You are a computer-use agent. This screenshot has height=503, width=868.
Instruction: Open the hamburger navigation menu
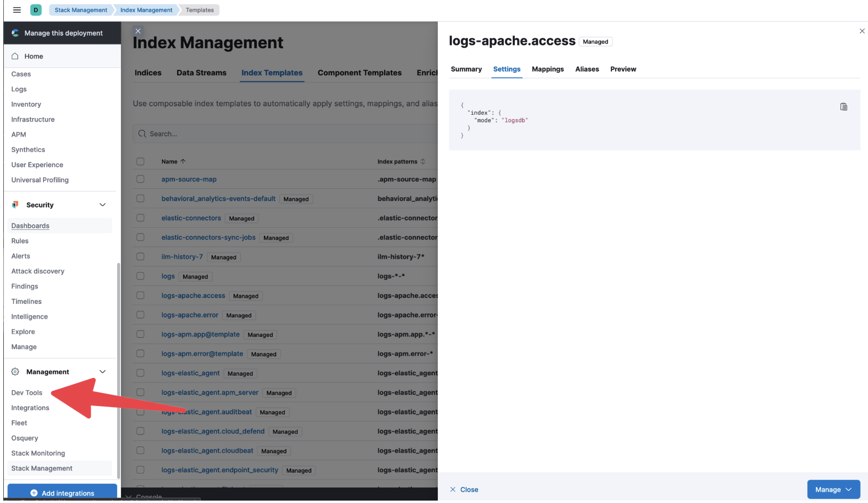click(16, 10)
